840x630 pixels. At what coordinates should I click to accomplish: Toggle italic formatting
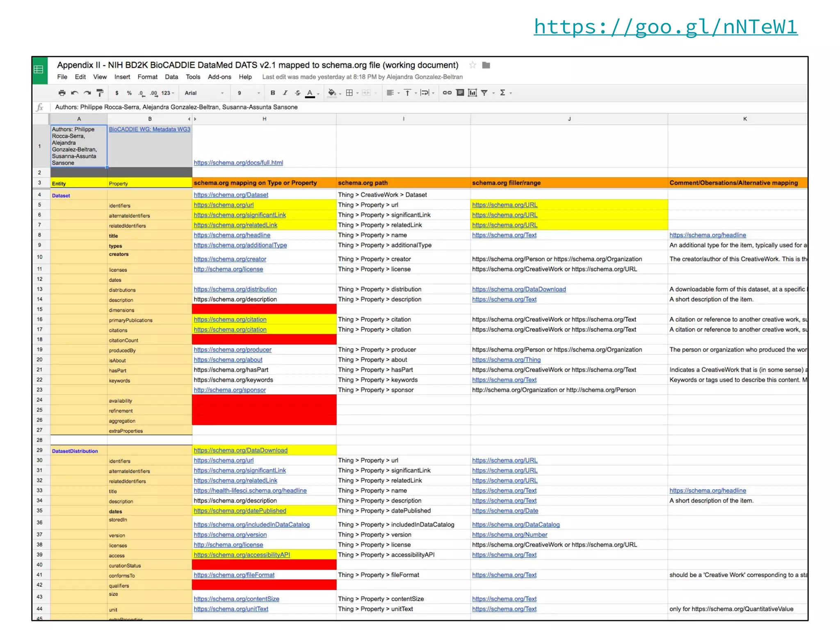(285, 93)
